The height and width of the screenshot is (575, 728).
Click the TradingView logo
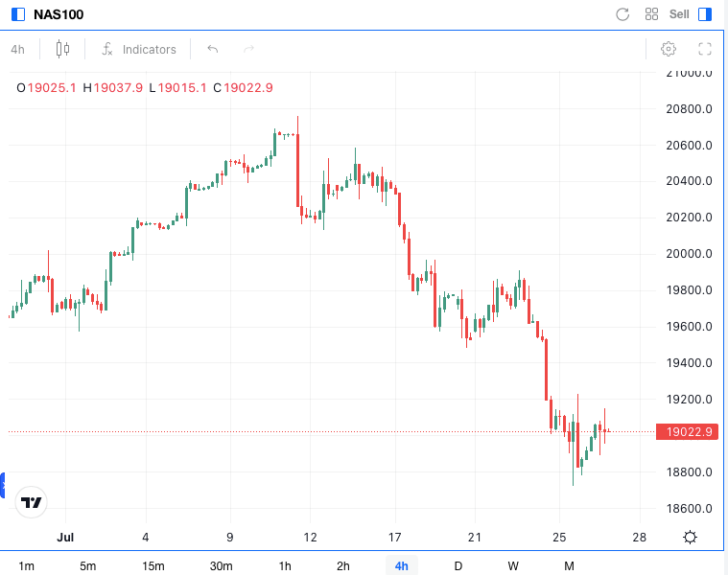click(32, 502)
